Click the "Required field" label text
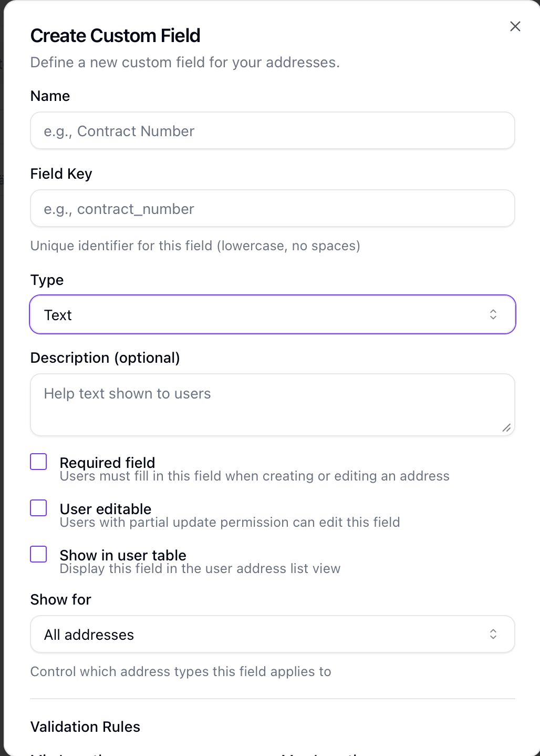Viewport: 540px width, 756px height. point(107,463)
